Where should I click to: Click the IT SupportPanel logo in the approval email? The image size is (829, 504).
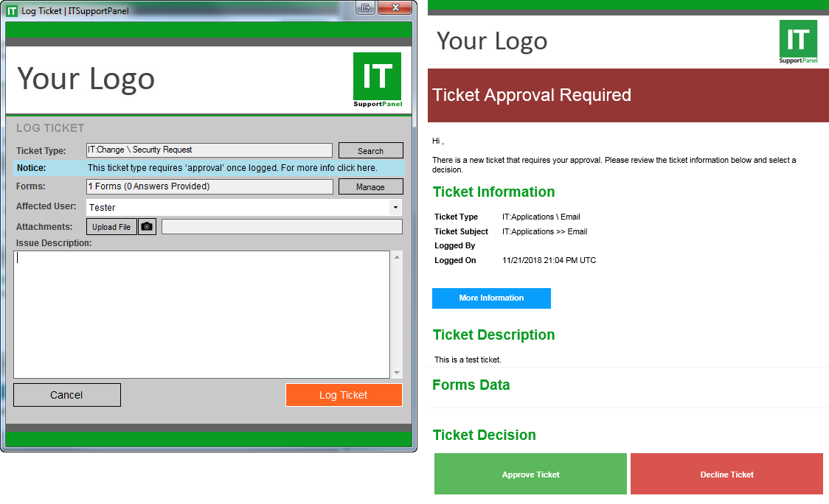click(798, 41)
